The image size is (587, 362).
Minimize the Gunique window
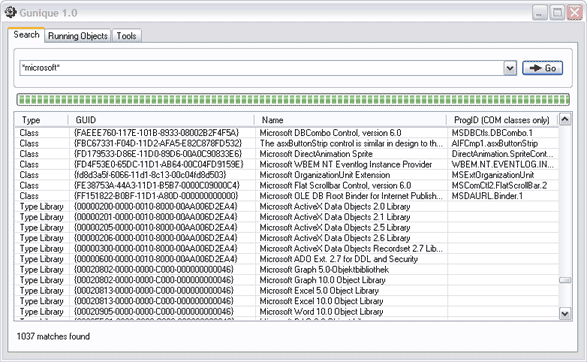(x=539, y=13)
